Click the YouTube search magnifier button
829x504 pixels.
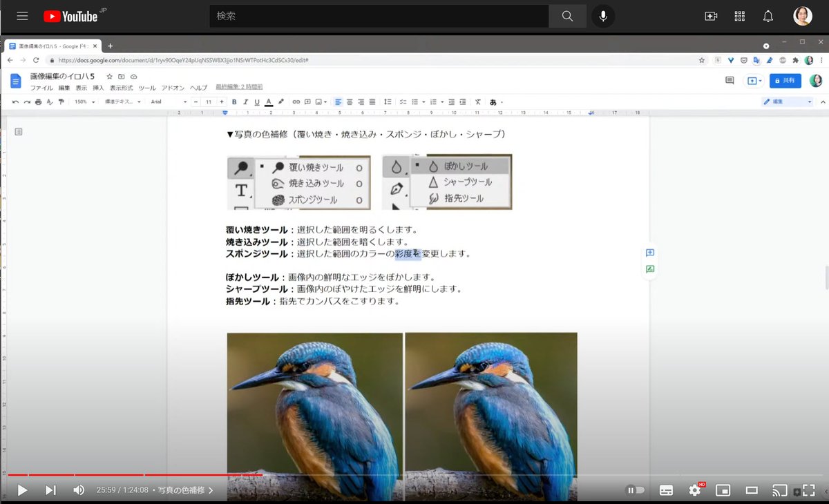[568, 16]
